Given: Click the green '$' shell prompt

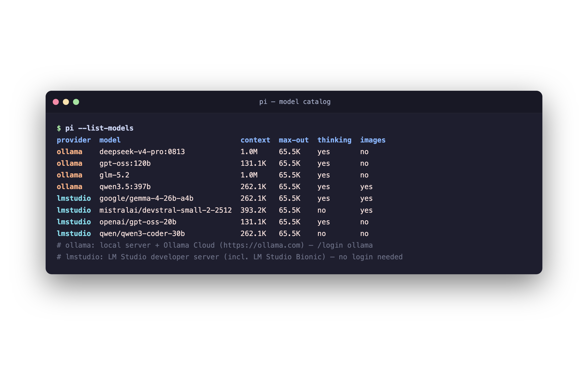Looking at the screenshot, I should (59, 128).
